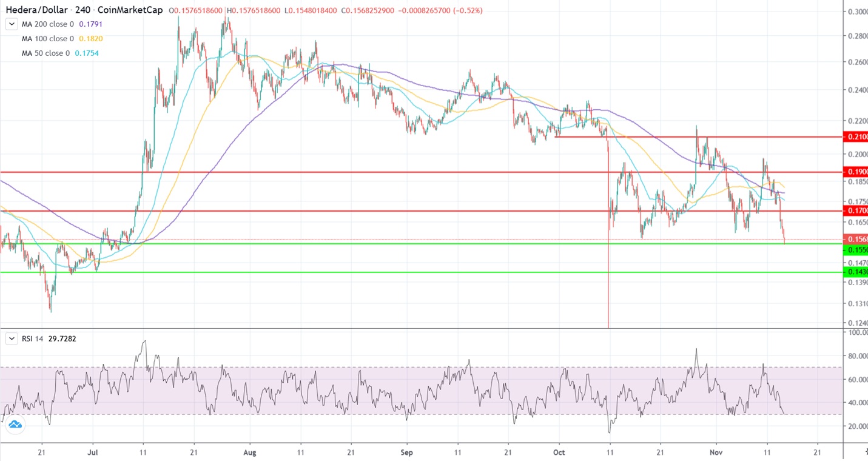Click the 0.1430 green price label
868x461 pixels.
856,272
